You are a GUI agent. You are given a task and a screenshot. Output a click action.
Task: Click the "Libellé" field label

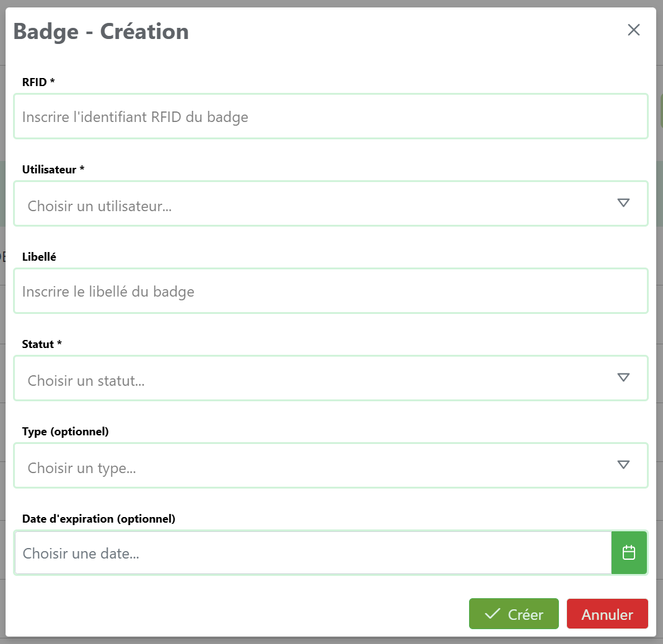(x=39, y=256)
